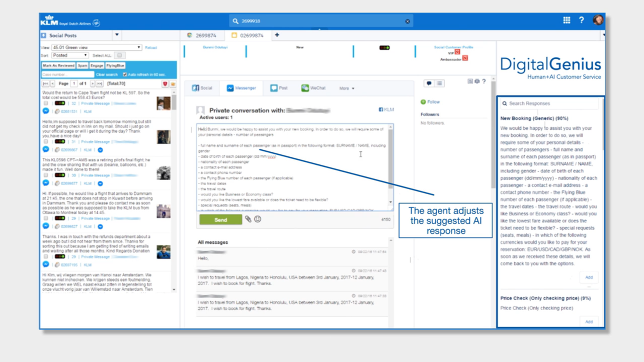Clear the global search box with X
Image resolution: width=644 pixels, height=362 pixels.
tap(408, 21)
